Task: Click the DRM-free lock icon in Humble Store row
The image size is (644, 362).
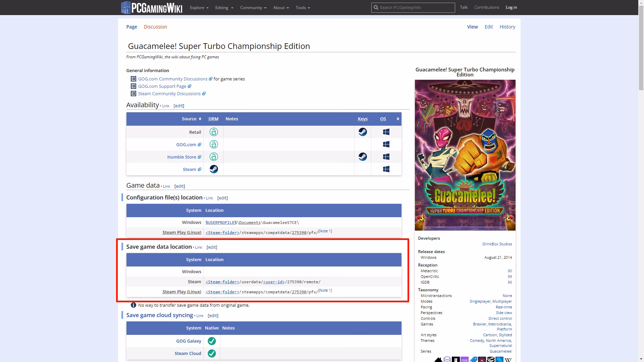Action: (214, 157)
